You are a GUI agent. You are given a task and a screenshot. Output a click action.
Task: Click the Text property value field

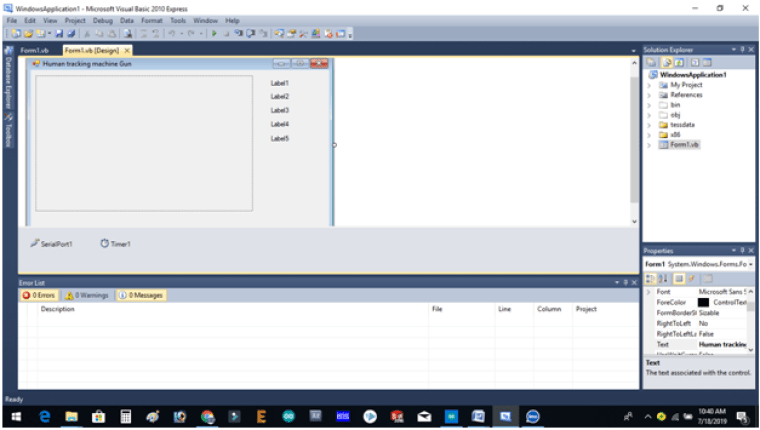tap(722, 345)
